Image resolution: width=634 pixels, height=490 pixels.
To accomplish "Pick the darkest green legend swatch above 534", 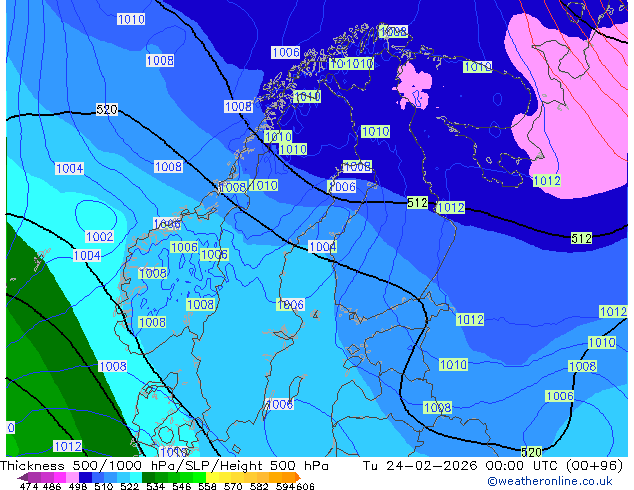I will coord(148,477).
